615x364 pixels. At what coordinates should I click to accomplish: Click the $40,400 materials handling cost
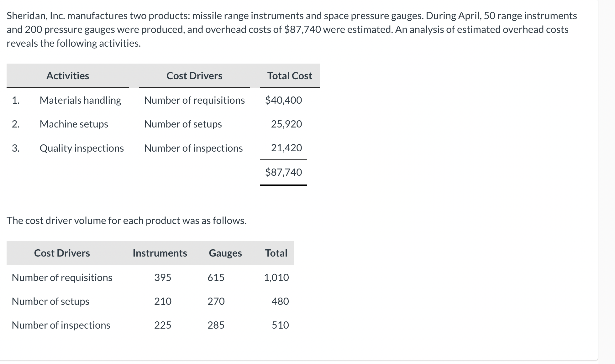283,100
